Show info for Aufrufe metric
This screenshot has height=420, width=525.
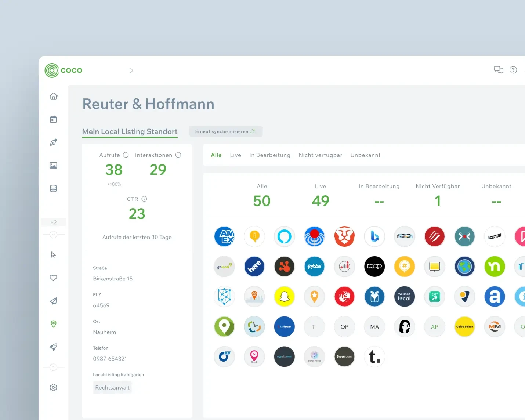click(x=126, y=155)
